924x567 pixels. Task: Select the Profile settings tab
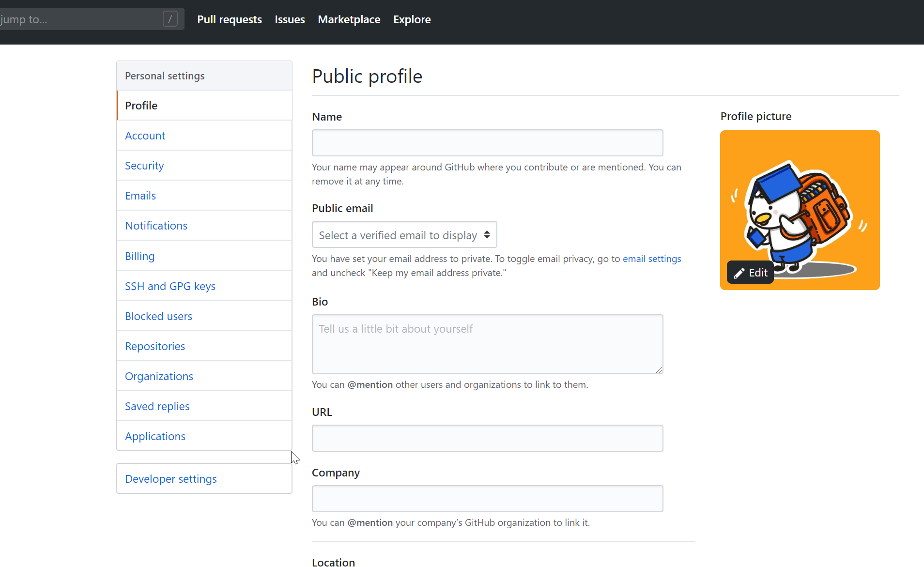pos(204,106)
